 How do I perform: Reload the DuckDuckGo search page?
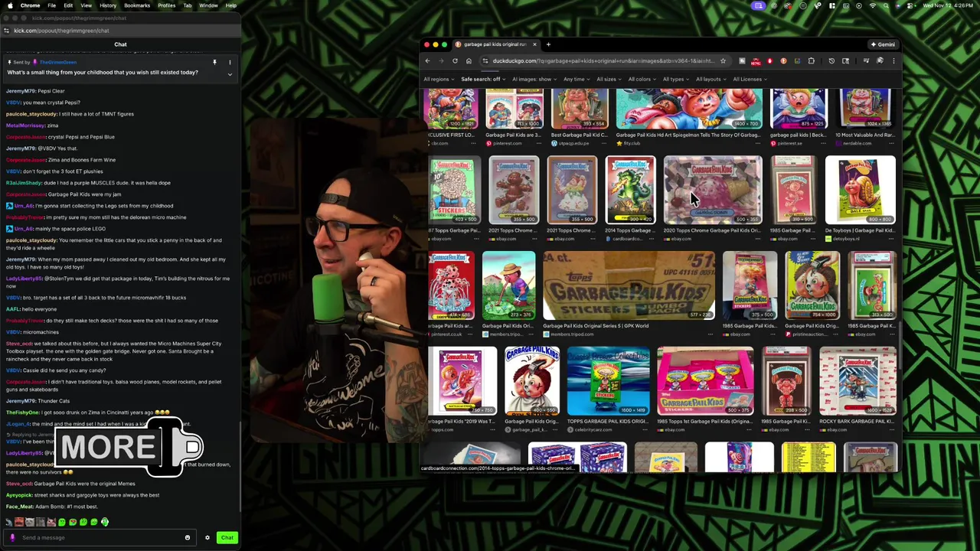click(455, 61)
